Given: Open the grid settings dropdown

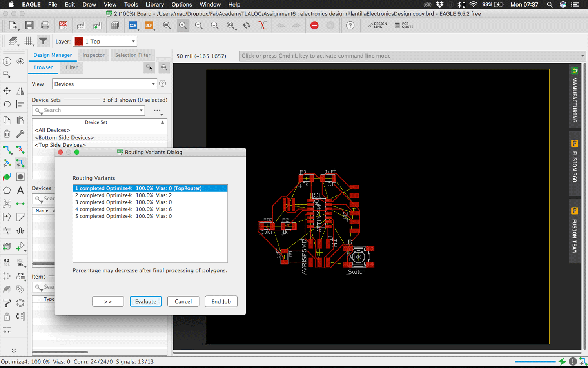Looking at the screenshot, I should coord(29,41).
